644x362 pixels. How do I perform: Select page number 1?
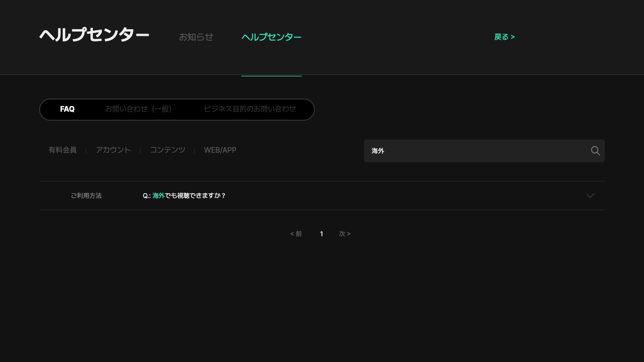(x=322, y=234)
